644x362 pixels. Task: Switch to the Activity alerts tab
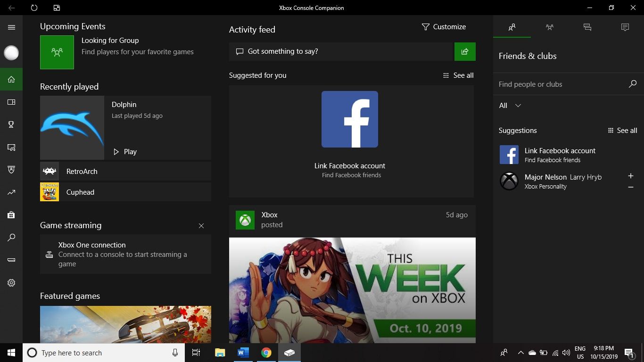pyautogui.click(x=625, y=27)
